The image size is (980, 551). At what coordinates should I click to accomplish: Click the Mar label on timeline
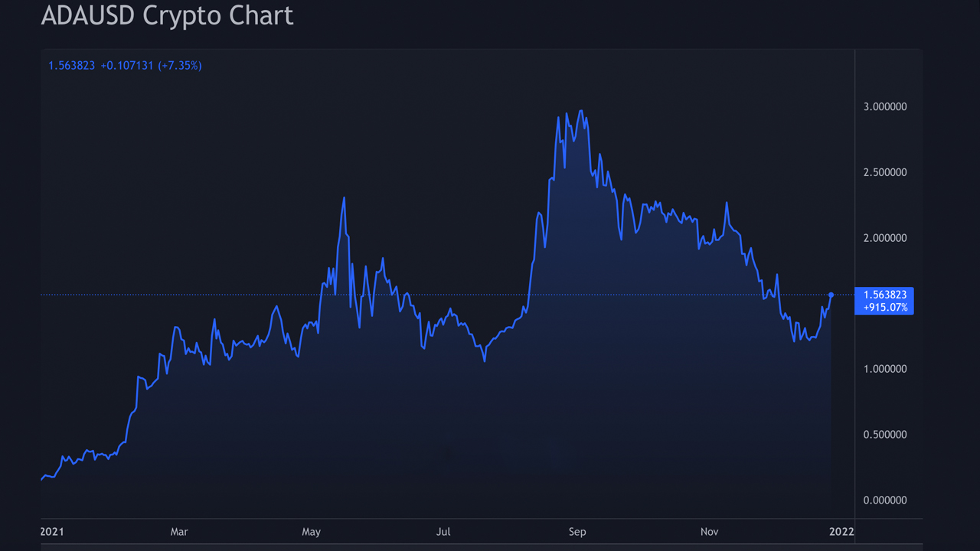pyautogui.click(x=179, y=531)
